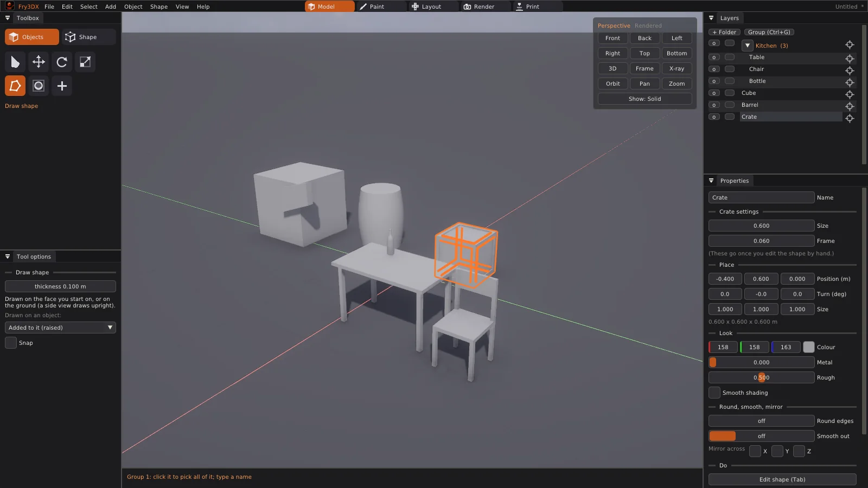The image size is (868, 488).
Task: Collapse the Properties panel arrow
Action: pos(711,181)
